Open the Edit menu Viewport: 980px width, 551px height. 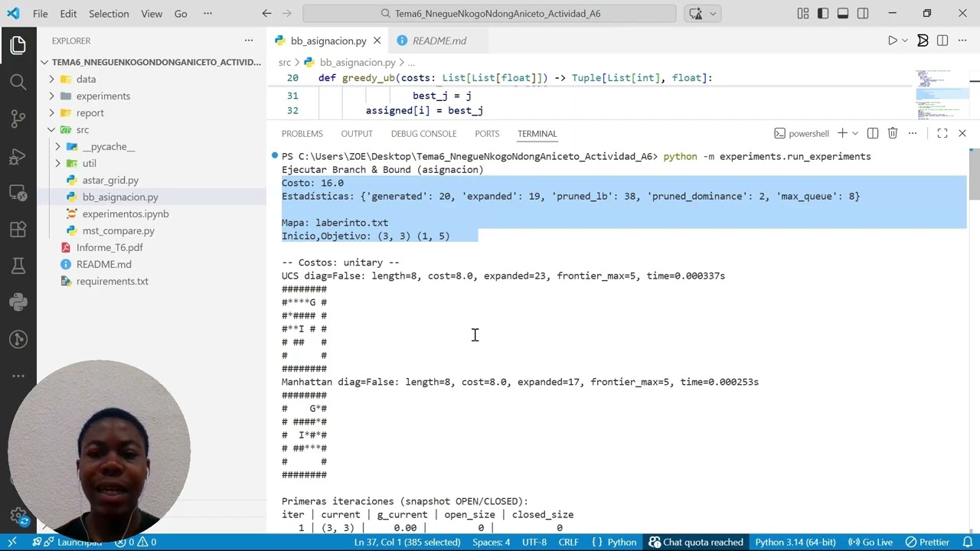68,13
